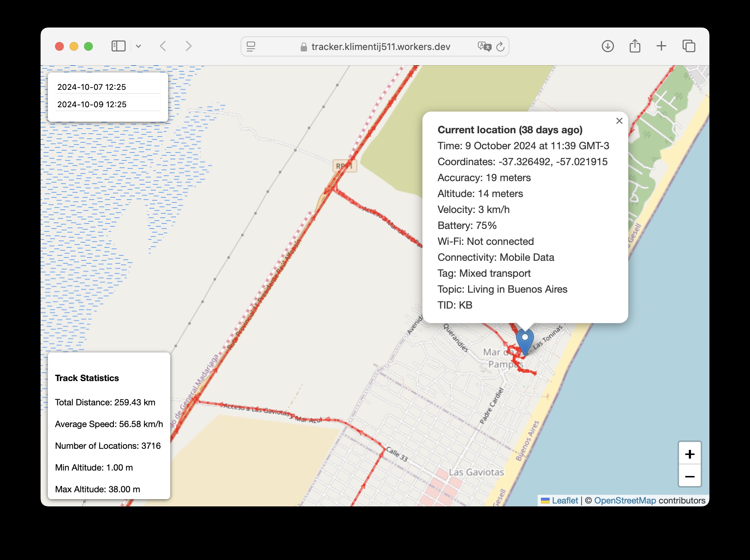Minimize the Safari window
Image resolution: width=750 pixels, height=560 pixels.
[x=74, y=46]
